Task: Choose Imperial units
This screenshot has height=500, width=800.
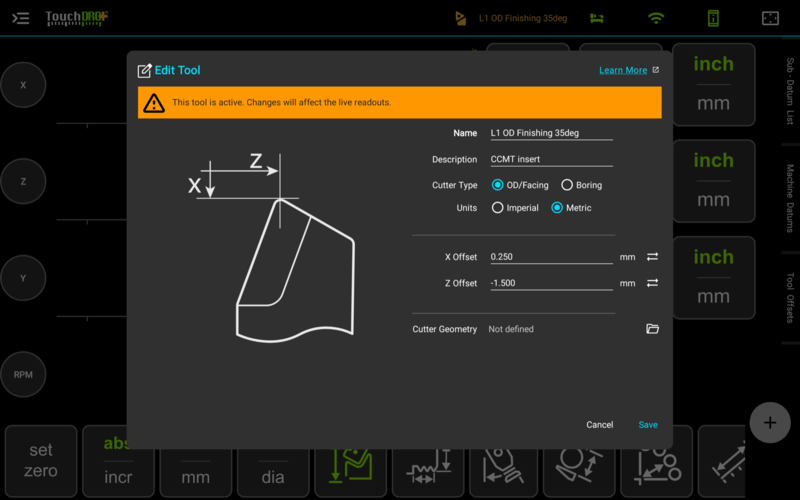Action: [x=515, y=208]
